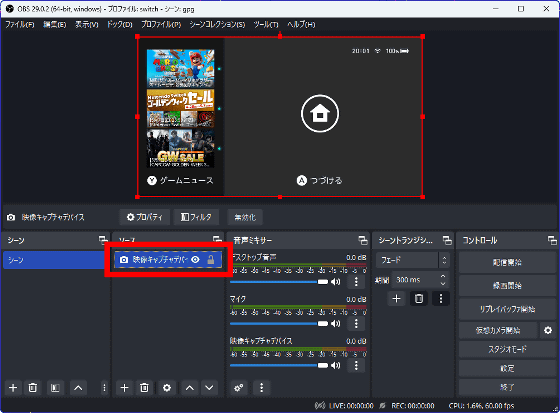Image resolution: width=560 pixels, height=413 pixels.
Task: Open virtual camera settings gear
Action: click(548, 330)
